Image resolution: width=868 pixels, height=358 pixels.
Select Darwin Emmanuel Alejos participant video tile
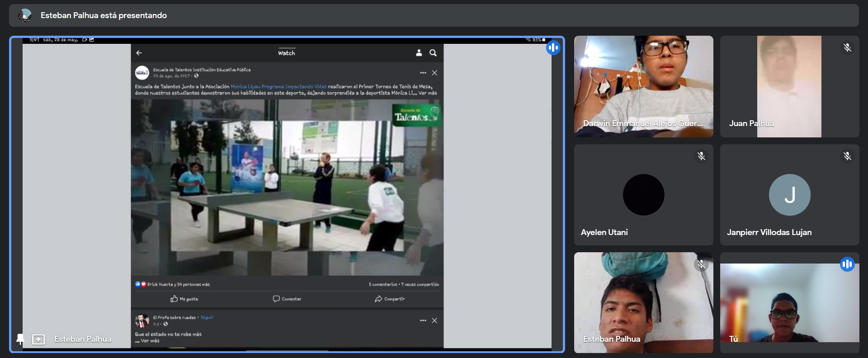[x=643, y=86]
